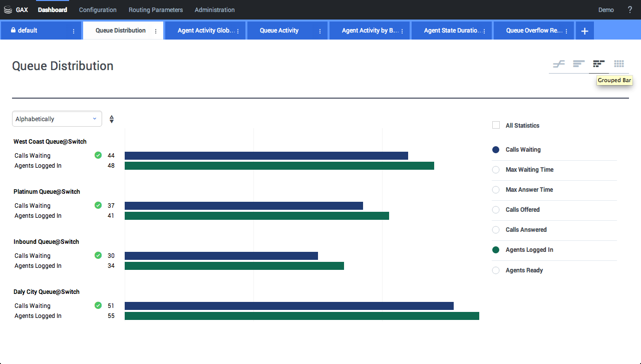Open help via the question mark icon
Screen dimensions: 641x364
629,10
